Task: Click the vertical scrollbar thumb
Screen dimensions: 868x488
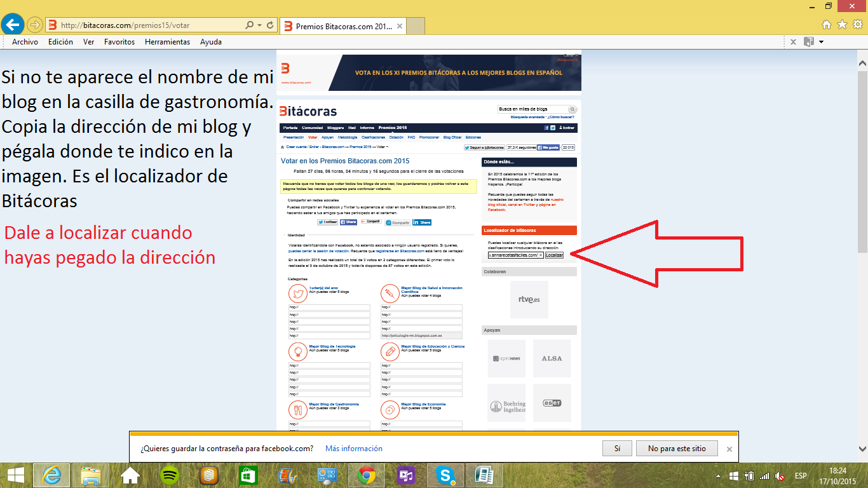Action: tap(862, 163)
